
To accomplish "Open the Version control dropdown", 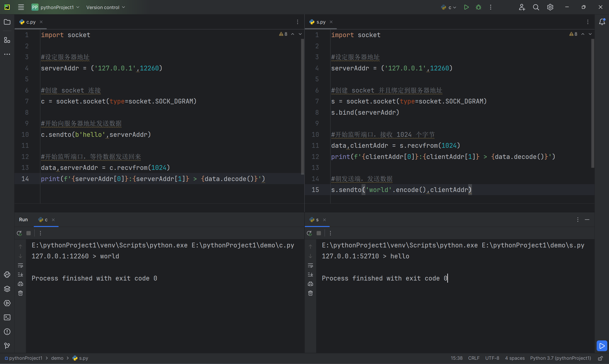I will (105, 7).
